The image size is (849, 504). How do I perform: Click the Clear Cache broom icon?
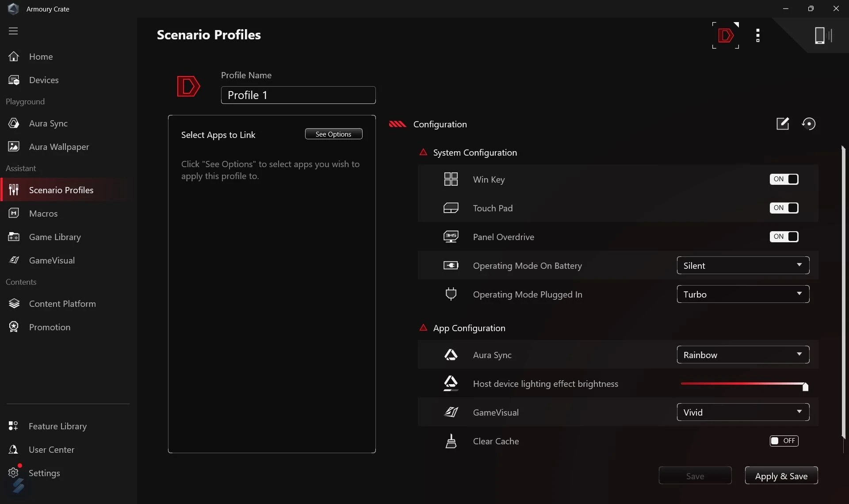pos(451,441)
